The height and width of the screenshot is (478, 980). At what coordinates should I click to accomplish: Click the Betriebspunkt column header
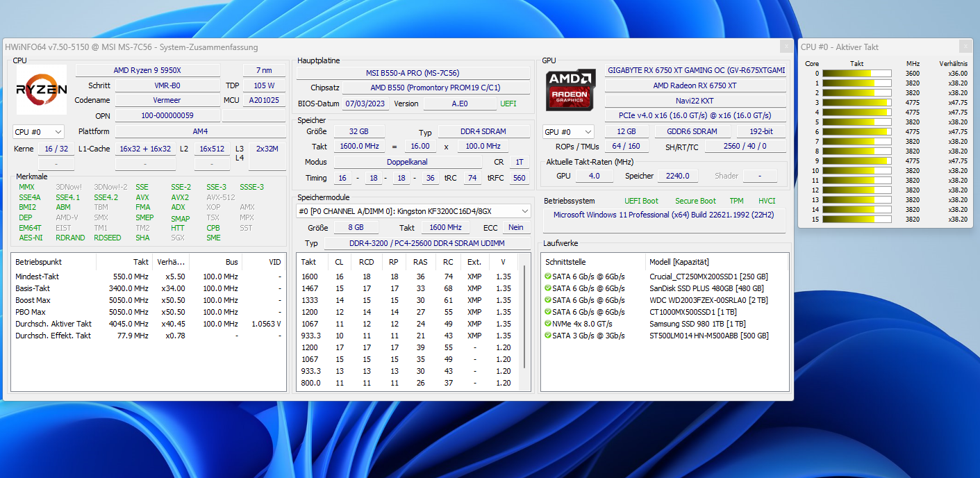click(53, 262)
